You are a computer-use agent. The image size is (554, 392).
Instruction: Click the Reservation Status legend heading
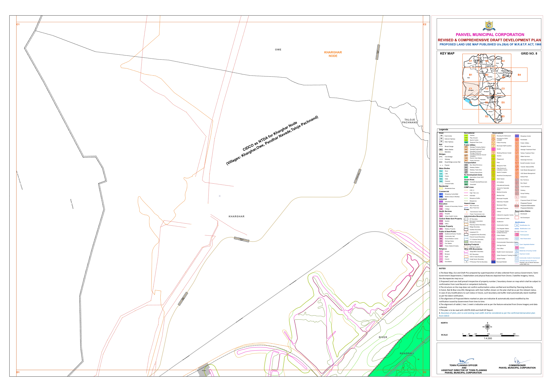pos(523,211)
